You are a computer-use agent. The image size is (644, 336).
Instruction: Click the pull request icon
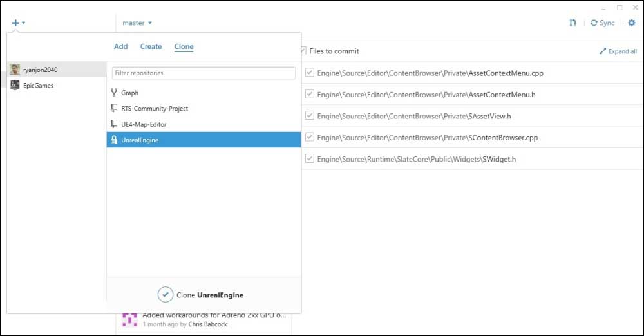pyautogui.click(x=573, y=23)
